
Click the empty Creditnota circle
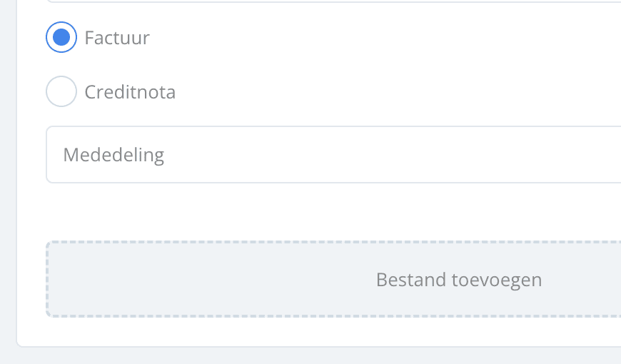pyautogui.click(x=61, y=91)
